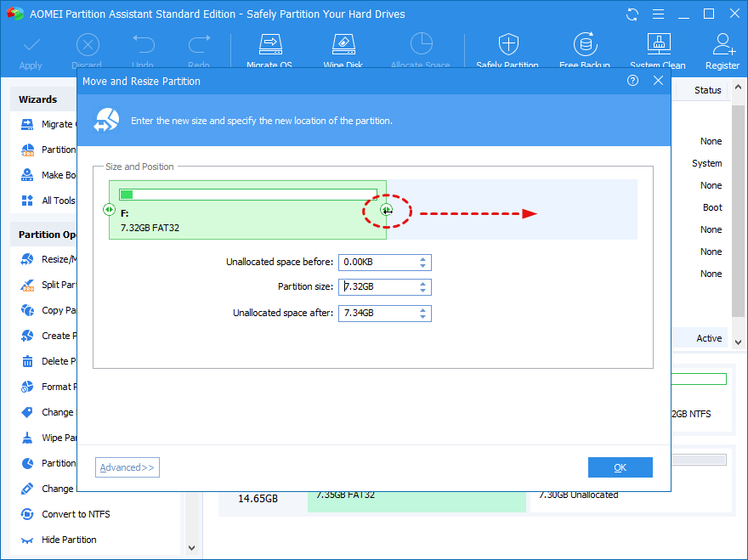Close the Move and Resize Partition dialog

click(658, 81)
